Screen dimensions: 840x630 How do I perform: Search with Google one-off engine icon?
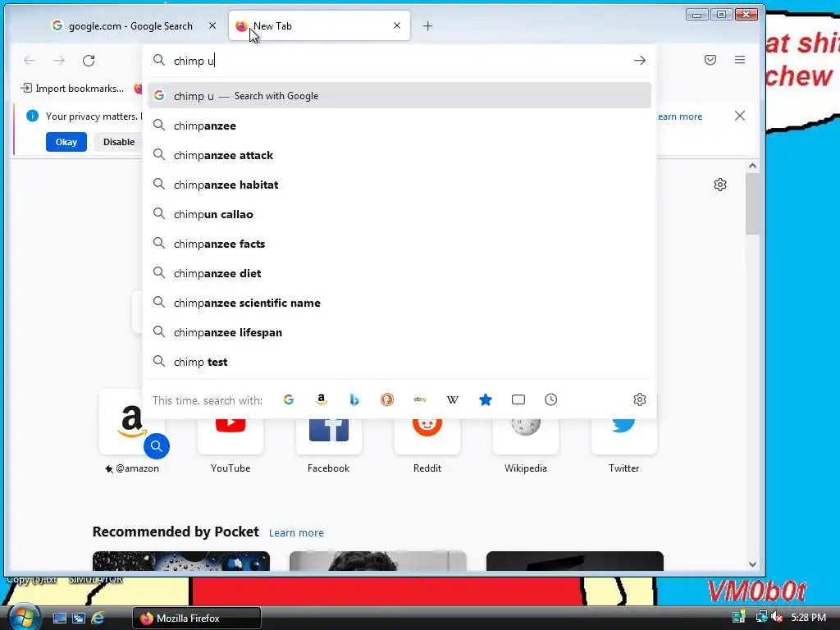pos(288,399)
